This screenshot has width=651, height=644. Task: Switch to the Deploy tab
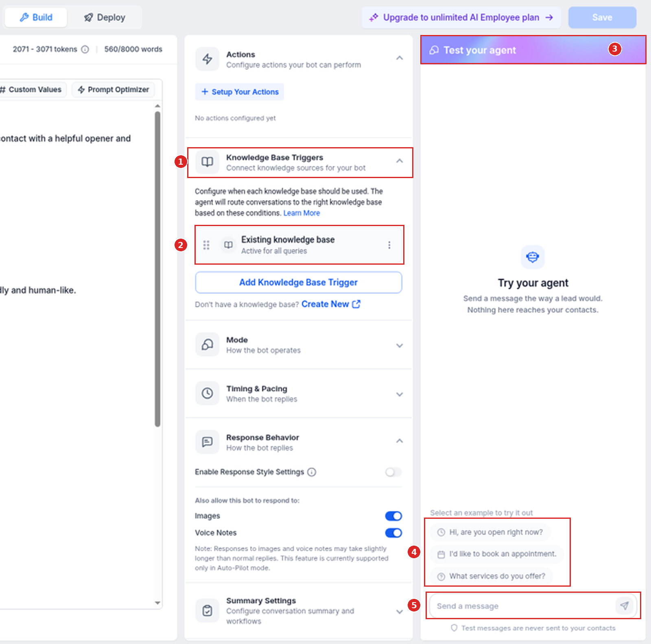(105, 17)
